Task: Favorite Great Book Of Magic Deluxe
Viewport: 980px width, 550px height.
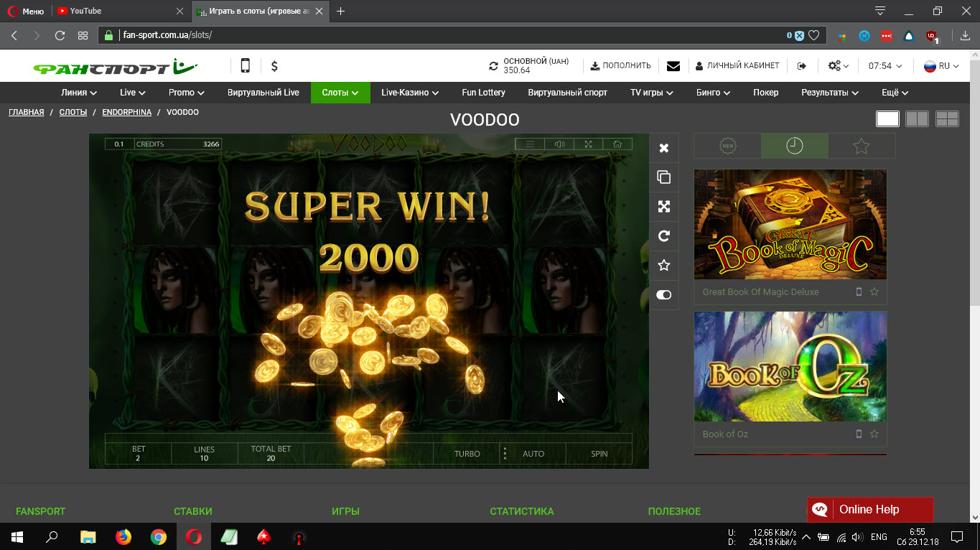Action: [874, 292]
